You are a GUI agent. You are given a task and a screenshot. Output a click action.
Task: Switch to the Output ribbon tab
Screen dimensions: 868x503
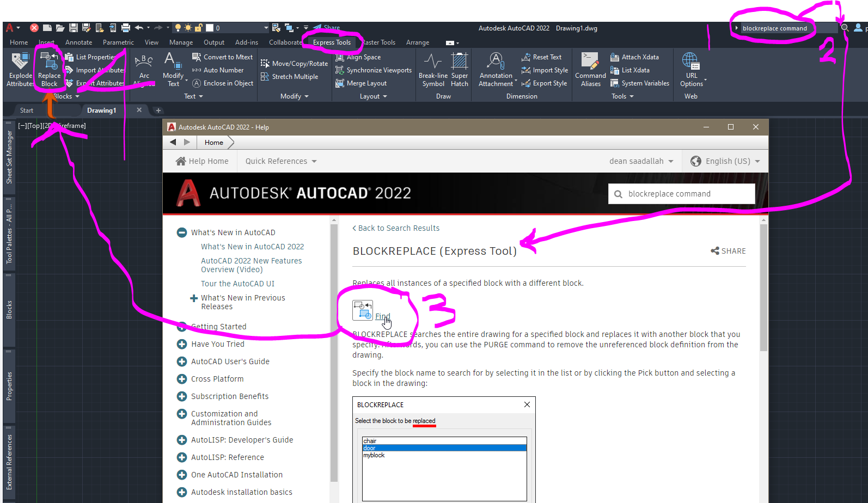214,42
